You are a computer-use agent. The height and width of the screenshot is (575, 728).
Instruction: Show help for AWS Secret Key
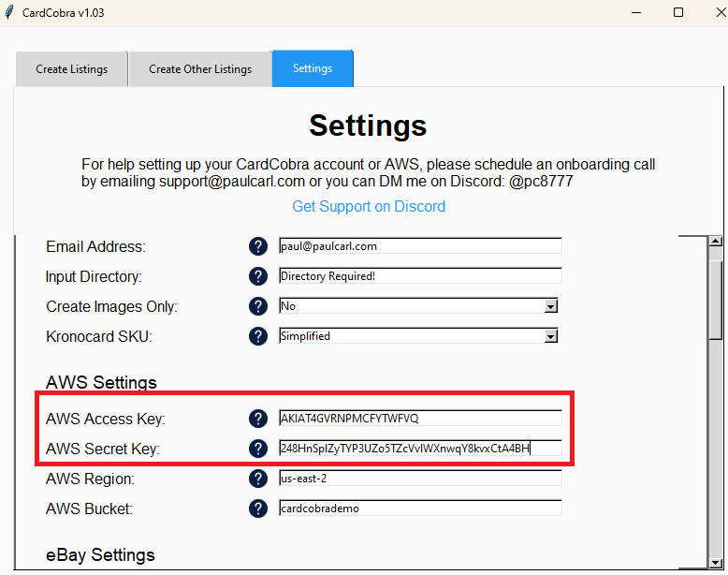257,449
